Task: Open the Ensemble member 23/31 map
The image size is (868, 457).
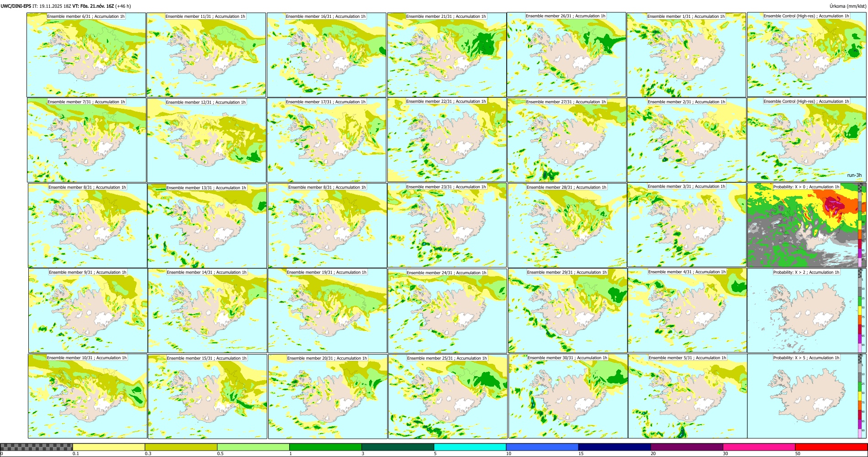Action: [x=447, y=225]
